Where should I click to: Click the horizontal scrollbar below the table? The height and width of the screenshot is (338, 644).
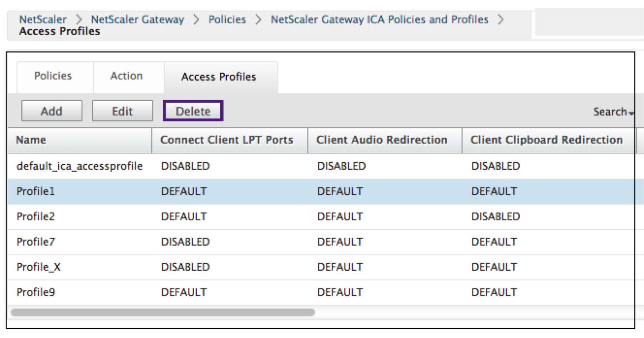pos(163,313)
